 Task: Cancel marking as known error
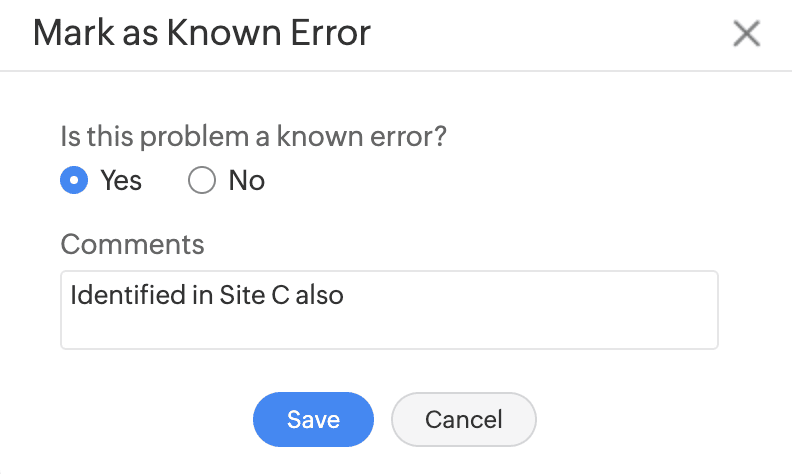pyautogui.click(x=464, y=419)
